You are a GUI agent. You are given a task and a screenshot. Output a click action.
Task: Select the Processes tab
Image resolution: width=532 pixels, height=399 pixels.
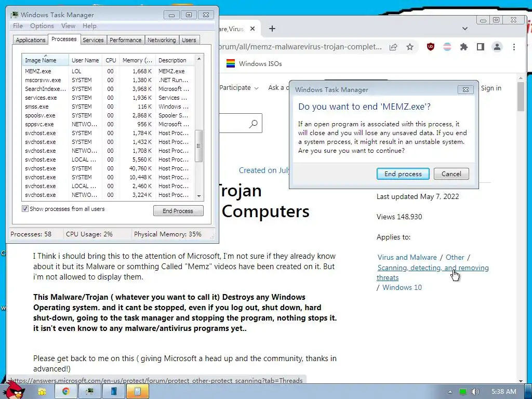pos(64,39)
